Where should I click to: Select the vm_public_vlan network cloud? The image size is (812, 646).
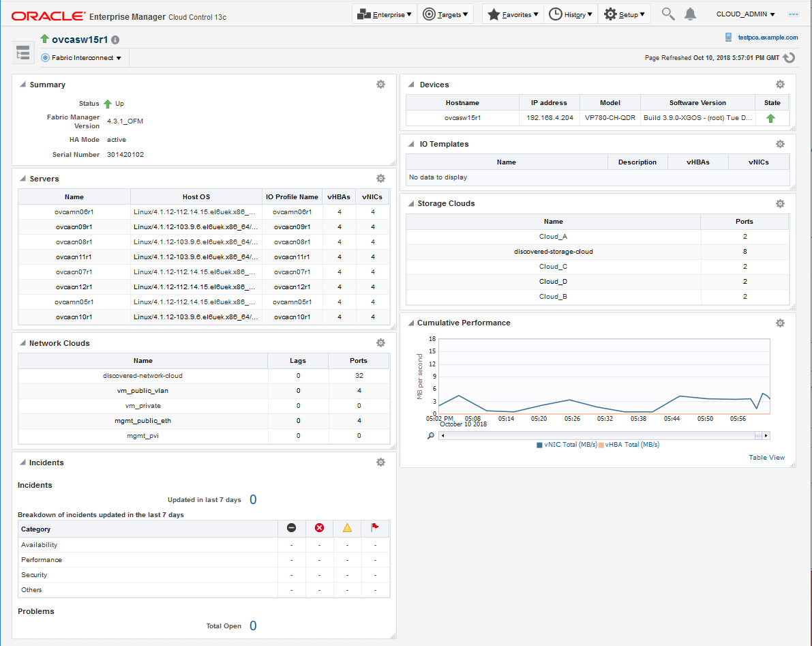tap(143, 391)
